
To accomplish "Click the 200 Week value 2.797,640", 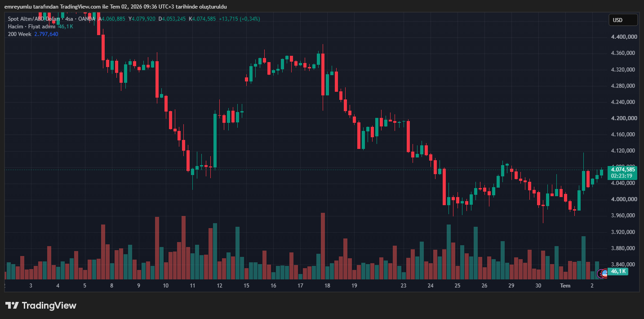I will pyautogui.click(x=46, y=34).
